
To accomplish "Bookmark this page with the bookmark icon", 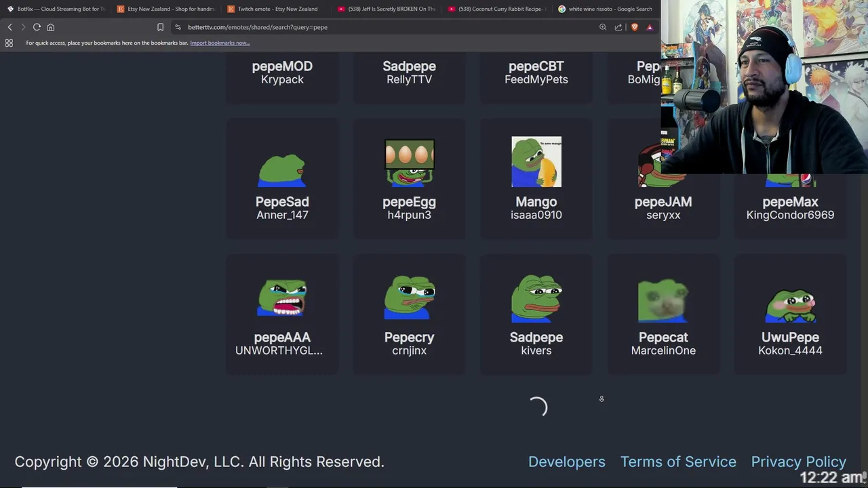I will click(x=160, y=27).
